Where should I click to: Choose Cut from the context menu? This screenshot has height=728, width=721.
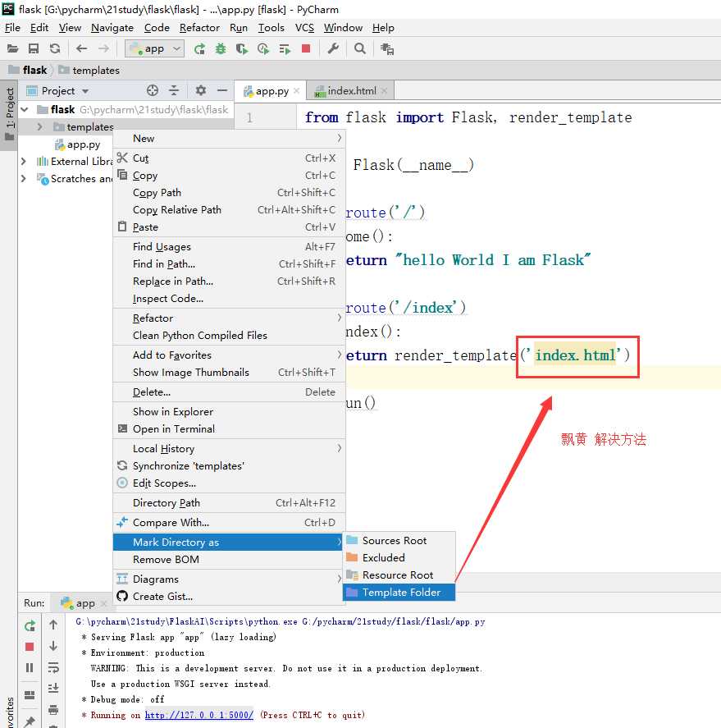click(x=229, y=158)
